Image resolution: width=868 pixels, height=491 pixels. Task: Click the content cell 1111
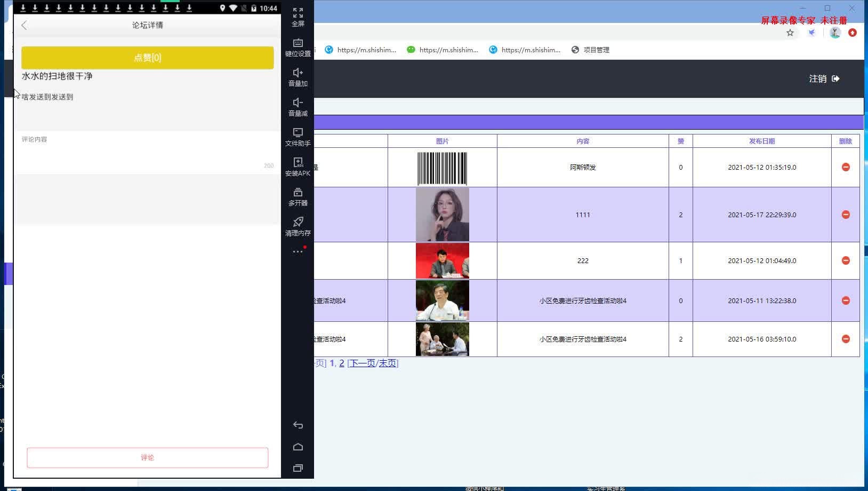[x=583, y=215]
